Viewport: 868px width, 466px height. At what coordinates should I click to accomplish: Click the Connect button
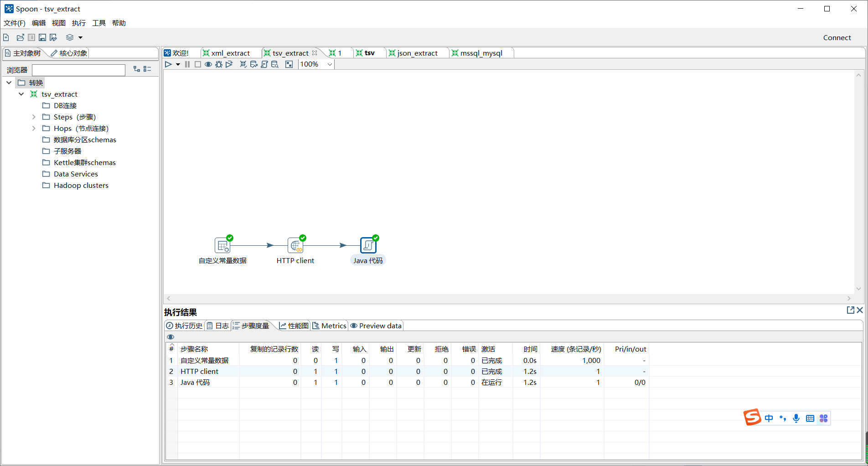pyautogui.click(x=837, y=38)
